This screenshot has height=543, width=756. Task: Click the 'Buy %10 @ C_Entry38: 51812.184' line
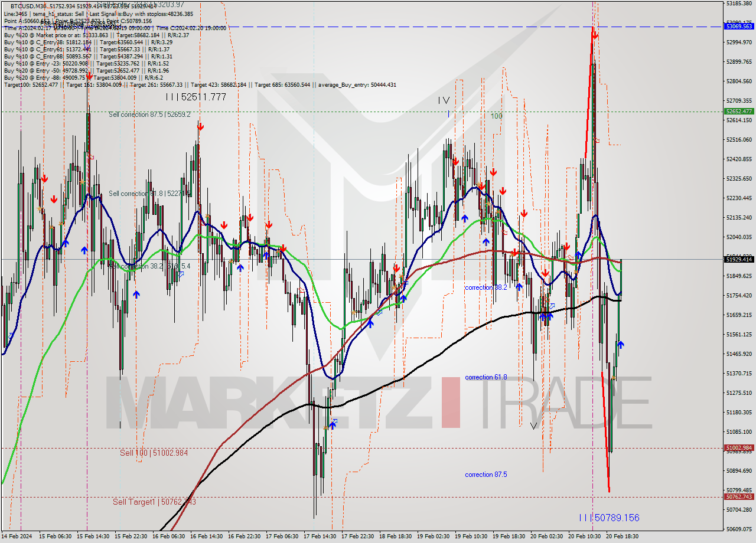(x=88, y=42)
